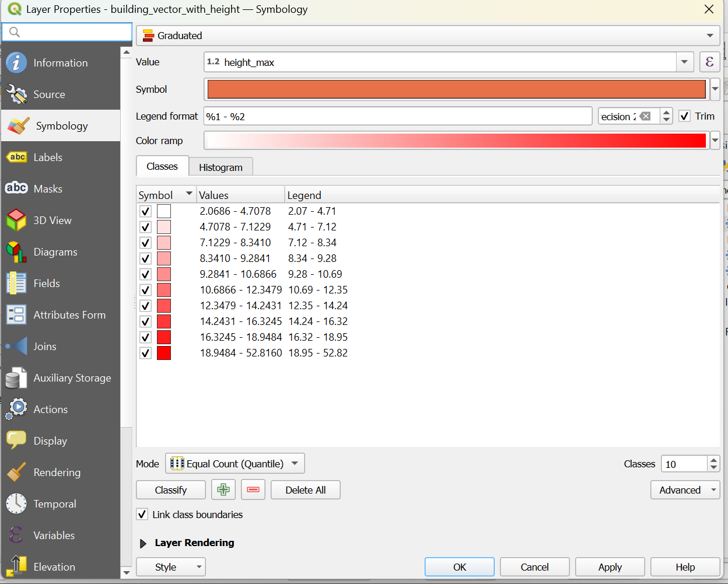This screenshot has height=584, width=728.
Task: Click the sidebar scroll down arrow
Action: coord(127,572)
